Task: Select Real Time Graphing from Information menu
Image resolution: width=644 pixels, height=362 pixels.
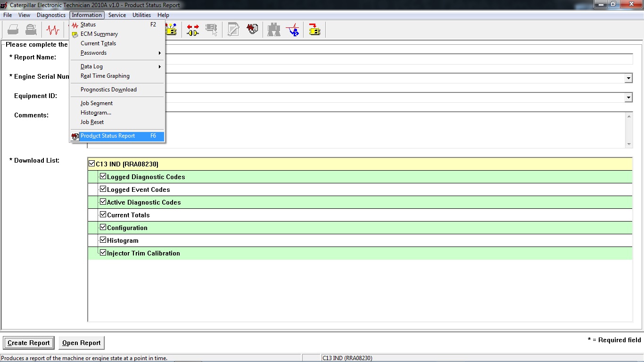Action: click(105, 76)
